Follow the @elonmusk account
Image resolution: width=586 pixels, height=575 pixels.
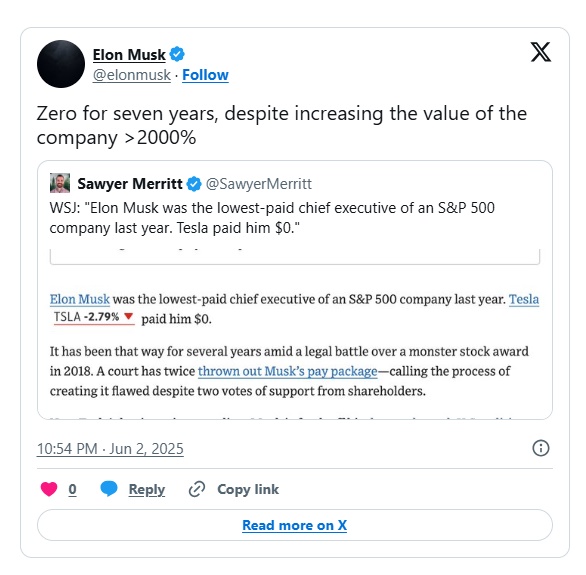205,75
